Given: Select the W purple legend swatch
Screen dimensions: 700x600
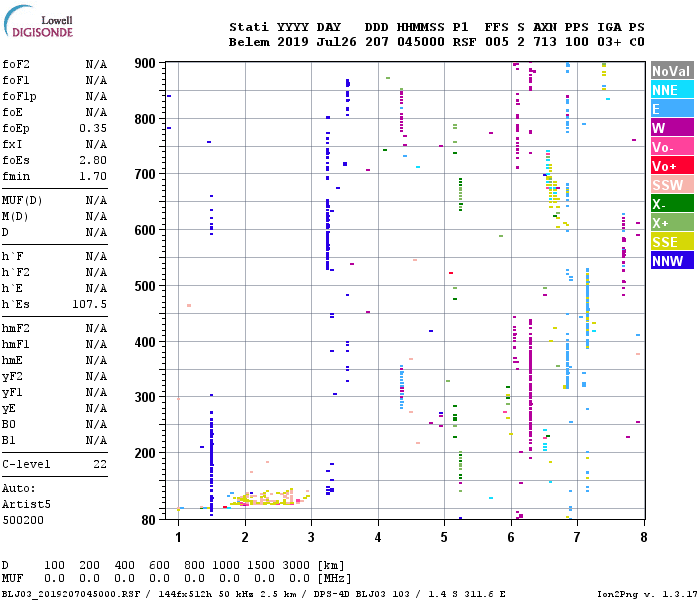Looking at the screenshot, I should coord(672,128).
